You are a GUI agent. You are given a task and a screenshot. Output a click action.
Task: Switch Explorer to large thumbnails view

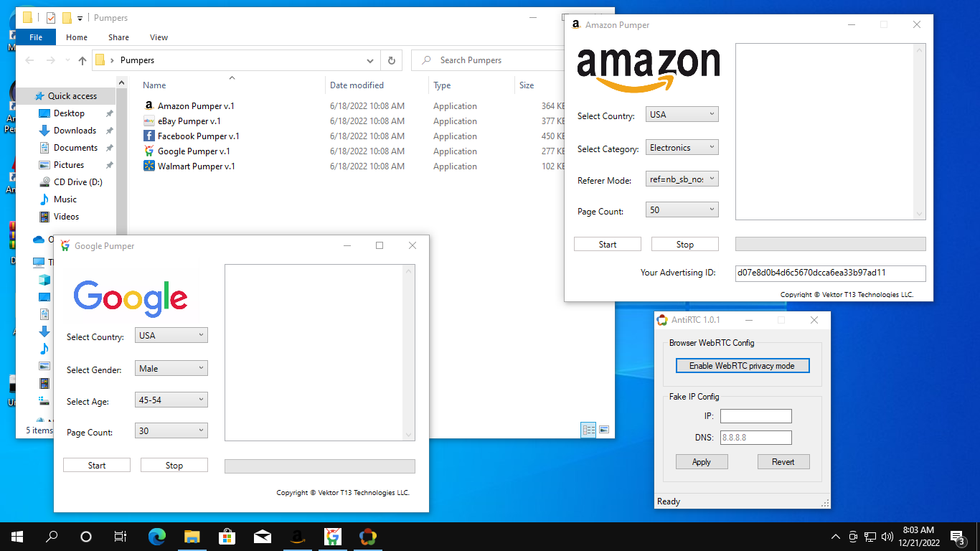pyautogui.click(x=604, y=430)
